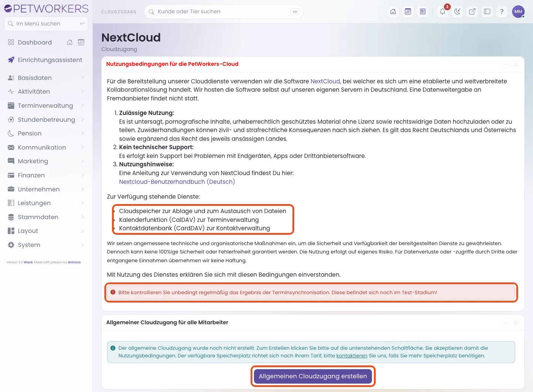Click the Layout icon in the sidebar
533x392 pixels.
[x=11, y=231]
